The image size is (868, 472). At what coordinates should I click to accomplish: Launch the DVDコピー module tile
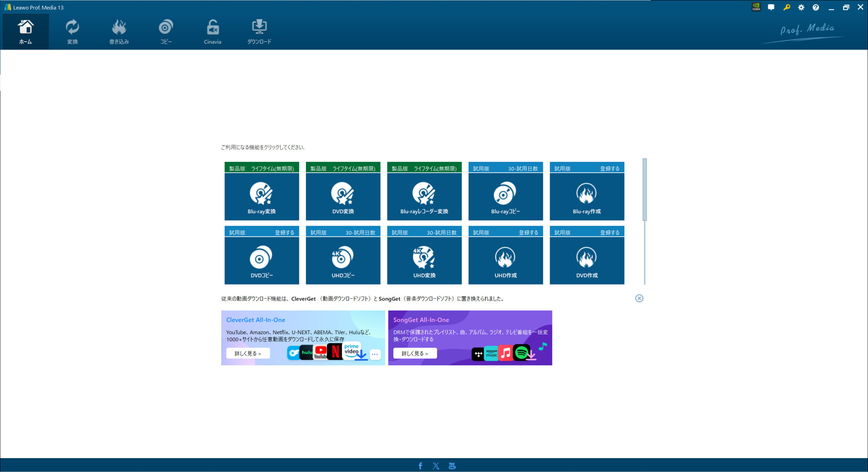point(262,261)
